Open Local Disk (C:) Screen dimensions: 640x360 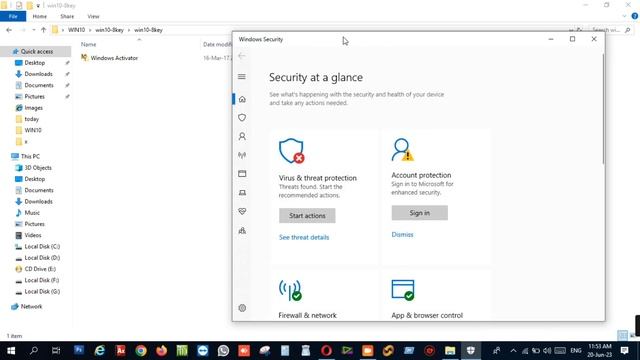coord(42,247)
